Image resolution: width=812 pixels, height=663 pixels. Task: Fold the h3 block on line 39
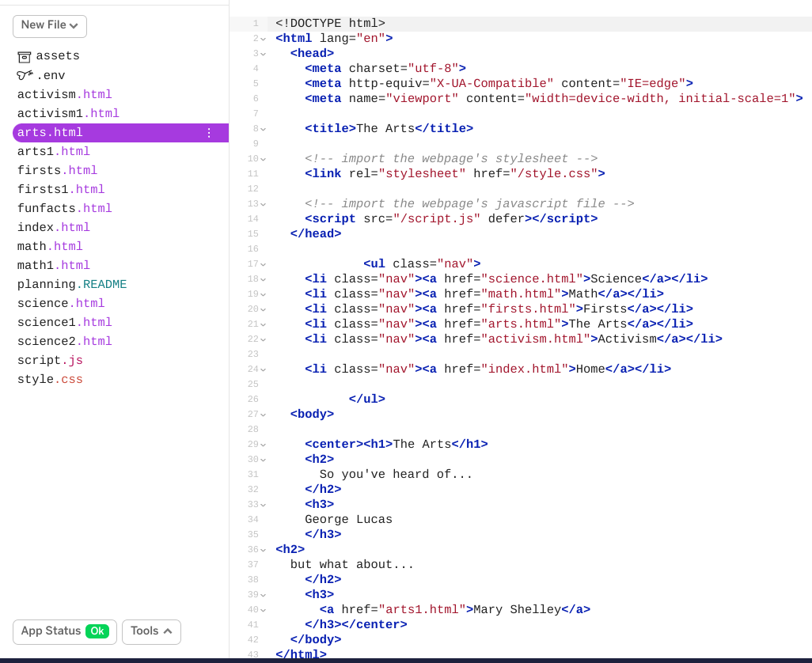[264, 595]
